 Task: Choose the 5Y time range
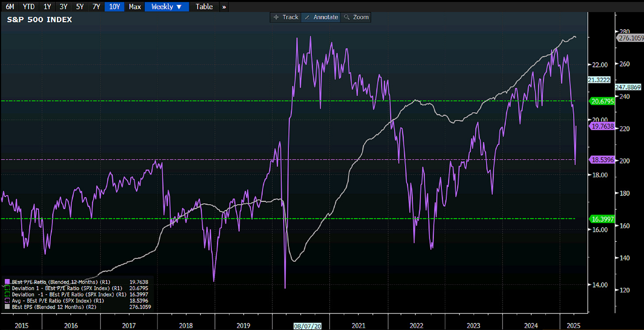click(x=80, y=7)
